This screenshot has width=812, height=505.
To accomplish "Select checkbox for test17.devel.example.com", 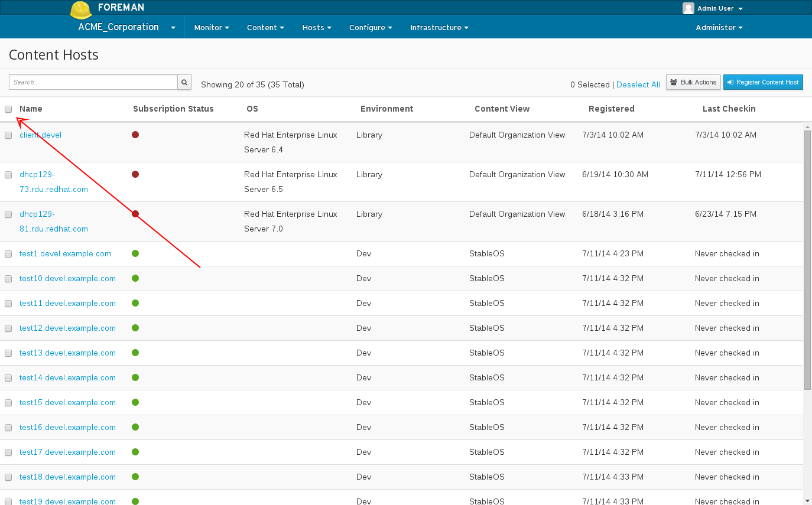I will click(x=8, y=452).
